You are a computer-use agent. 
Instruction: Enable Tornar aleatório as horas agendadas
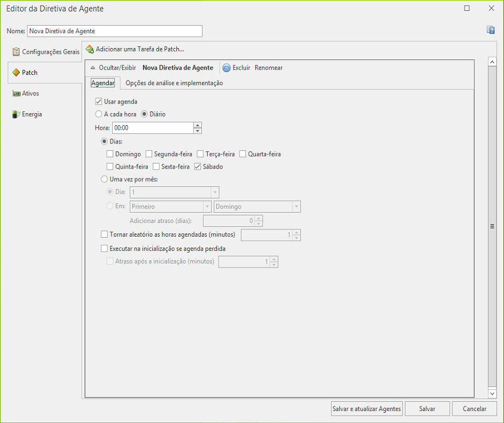[104, 234]
